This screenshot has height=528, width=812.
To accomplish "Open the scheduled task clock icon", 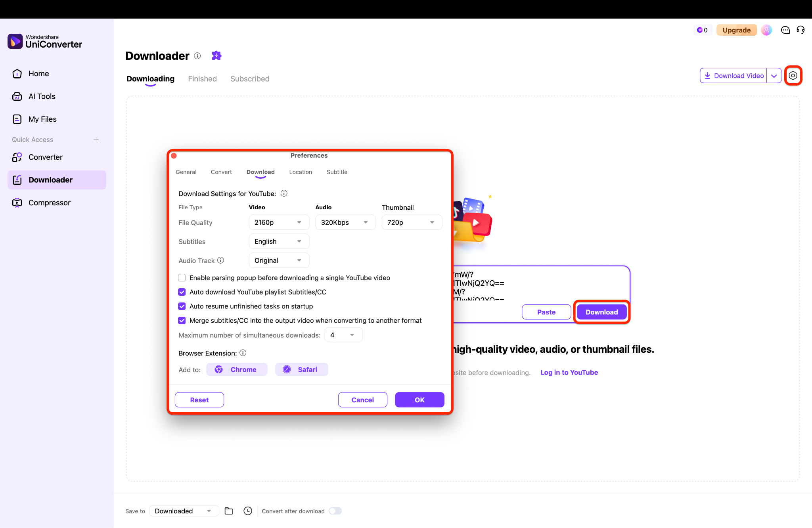I will click(x=248, y=511).
